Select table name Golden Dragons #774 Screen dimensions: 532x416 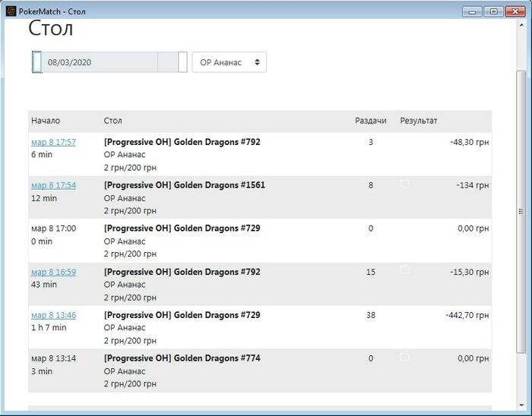(x=182, y=358)
